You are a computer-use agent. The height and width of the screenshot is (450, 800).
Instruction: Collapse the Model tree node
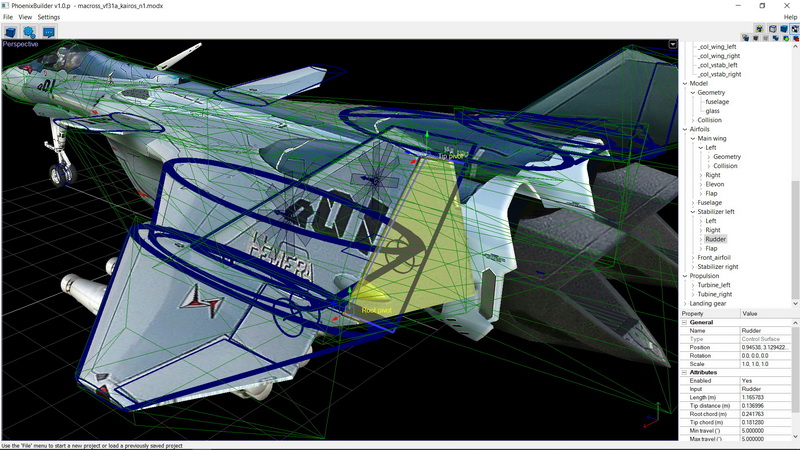click(685, 83)
